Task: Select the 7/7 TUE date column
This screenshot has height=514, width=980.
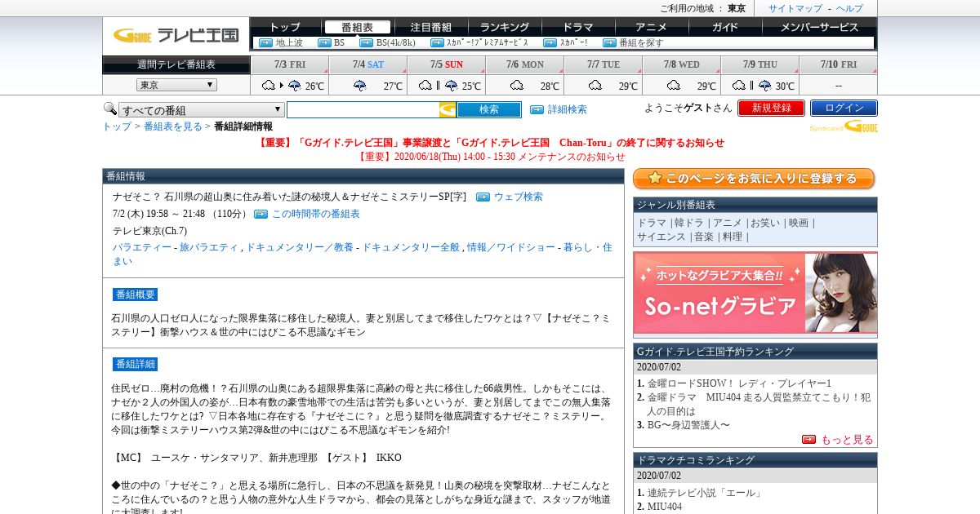Action: [x=603, y=64]
